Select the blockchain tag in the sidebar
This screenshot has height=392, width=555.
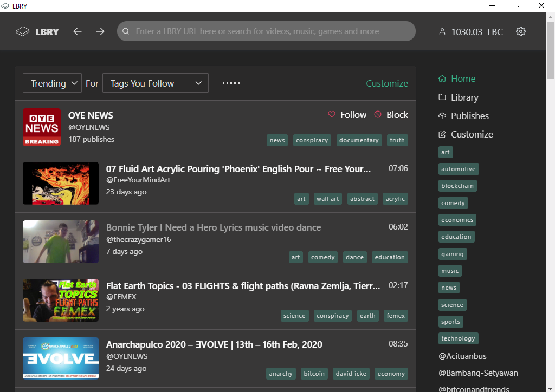(457, 186)
